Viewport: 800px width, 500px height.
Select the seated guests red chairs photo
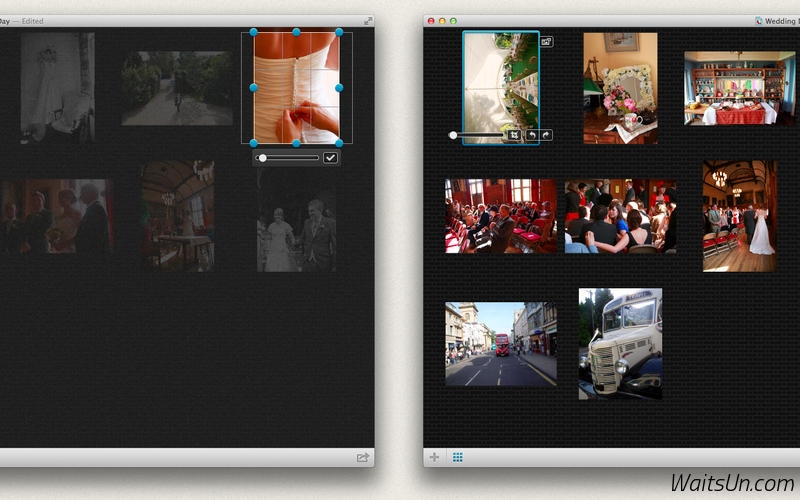coord(501,216)
